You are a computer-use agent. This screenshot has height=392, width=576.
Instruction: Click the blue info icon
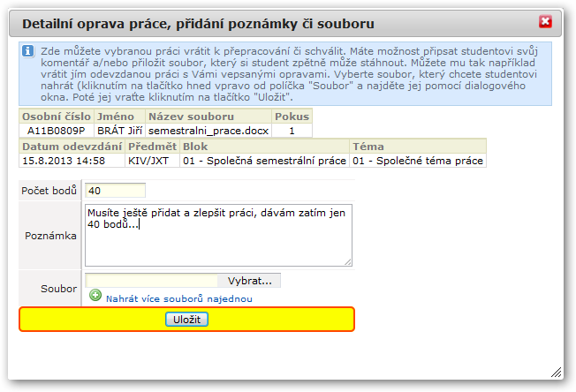pos(28,51)
